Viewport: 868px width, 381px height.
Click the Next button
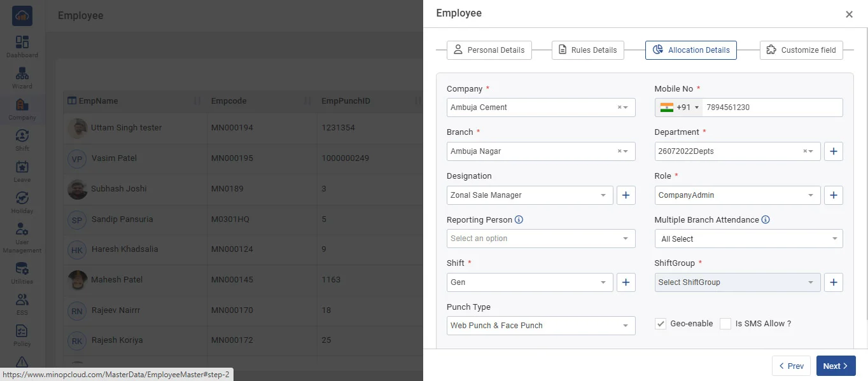click(835, 366)
